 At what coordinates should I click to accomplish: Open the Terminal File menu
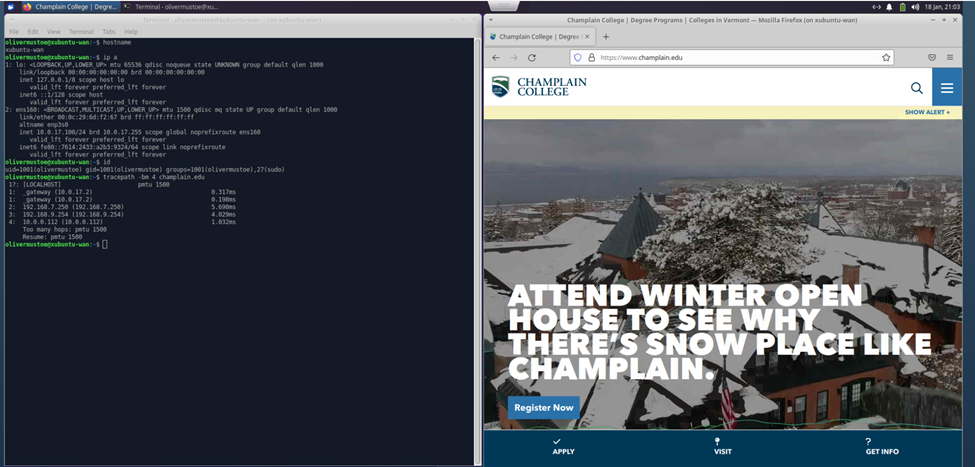coord(14,32)
